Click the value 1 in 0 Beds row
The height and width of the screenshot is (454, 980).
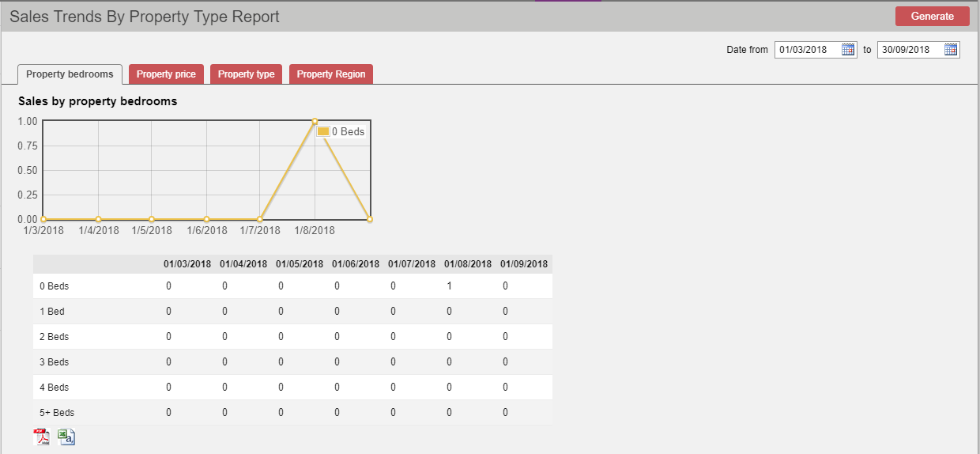click(450, 286)
